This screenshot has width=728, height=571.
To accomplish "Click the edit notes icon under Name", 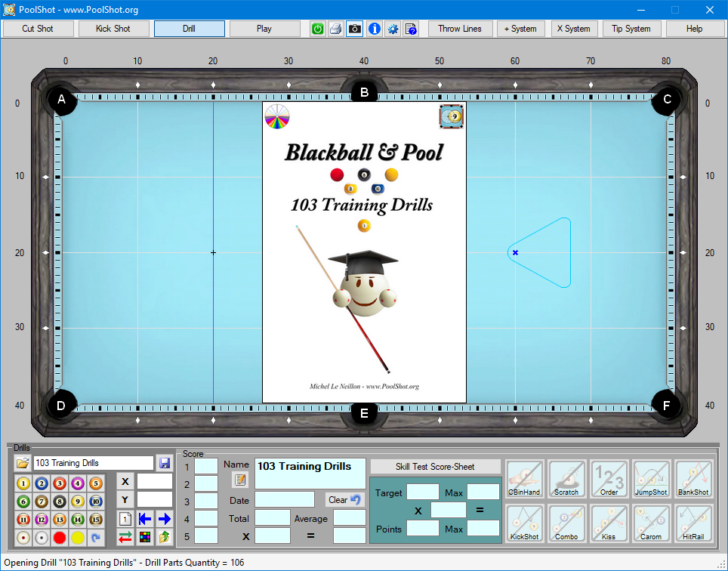I will [239, 480].
